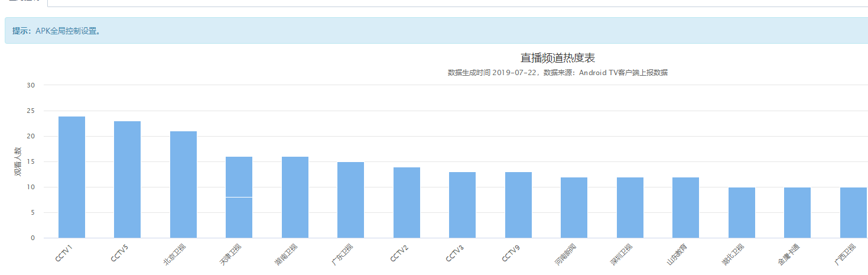868x275 pixels.
Task: Click the 湖北卫视 axis label
Action: pyautogui.click(x=732, y=254)
